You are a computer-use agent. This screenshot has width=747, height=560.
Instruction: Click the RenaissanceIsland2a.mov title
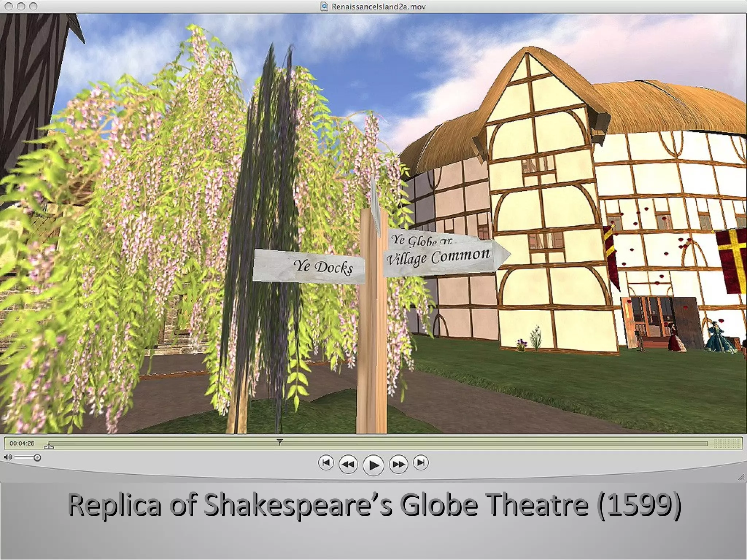(379, 7)
